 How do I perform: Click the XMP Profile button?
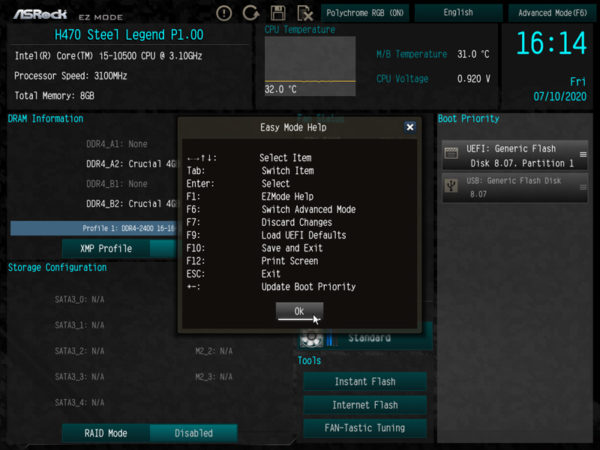[x=106, y=249]
